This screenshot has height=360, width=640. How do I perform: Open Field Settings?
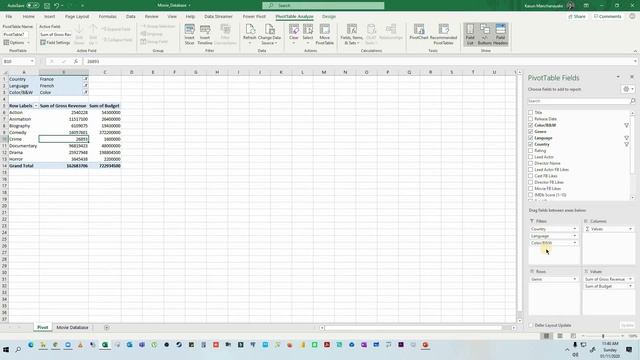pos(56,42)
